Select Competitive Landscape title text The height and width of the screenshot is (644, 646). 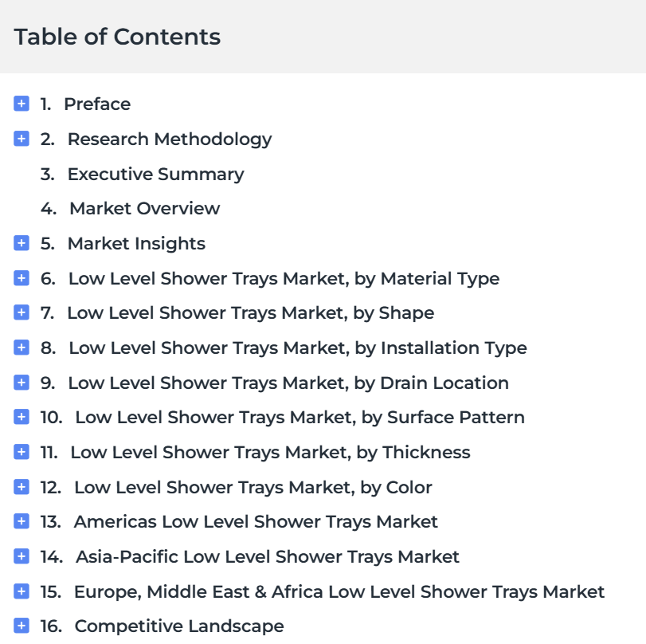coord(179,626)
